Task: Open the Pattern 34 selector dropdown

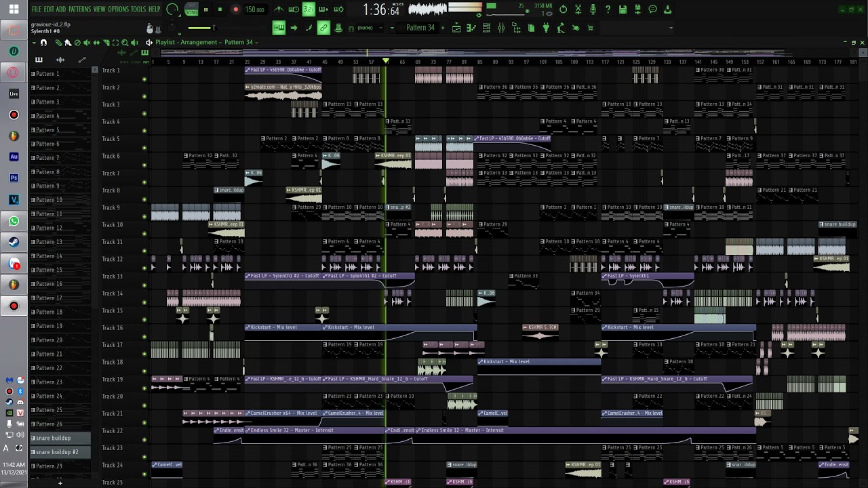Action: [x=420, y=28]
